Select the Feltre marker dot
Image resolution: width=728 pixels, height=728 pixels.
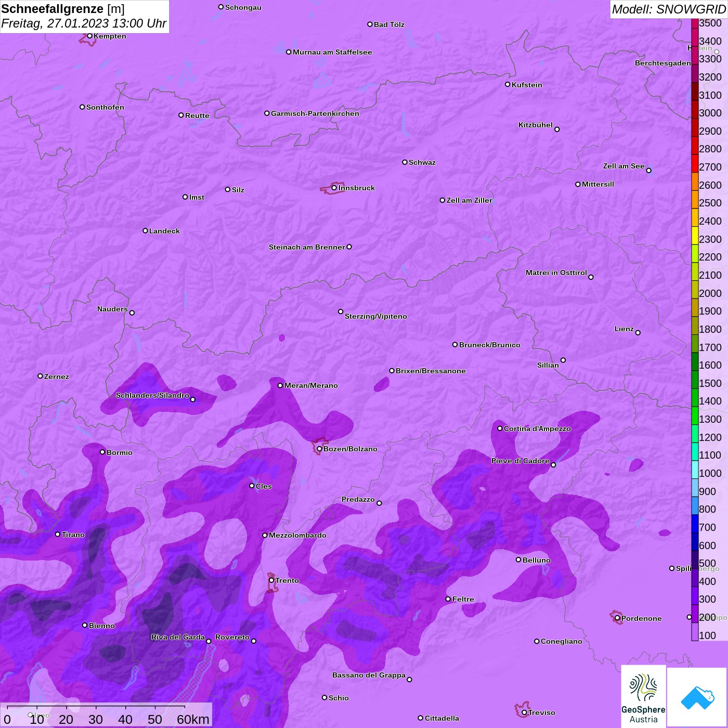[x=448, y=599]
